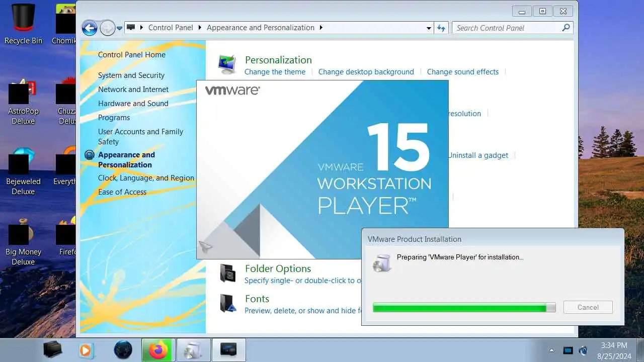The image size is (644, 362).
Task: Open Hardware and Sound category
Action: click(133, 104)
